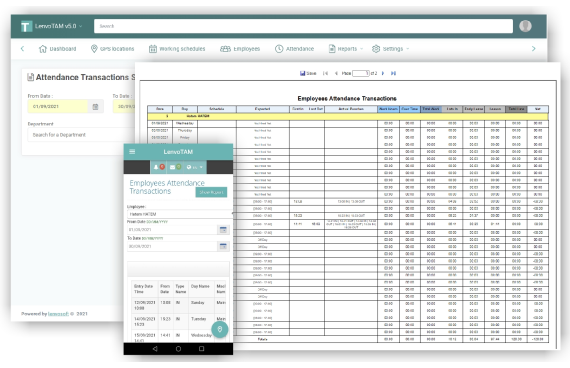
Task: Click the Attendance Transactions title icon
Action: (31, 77)
